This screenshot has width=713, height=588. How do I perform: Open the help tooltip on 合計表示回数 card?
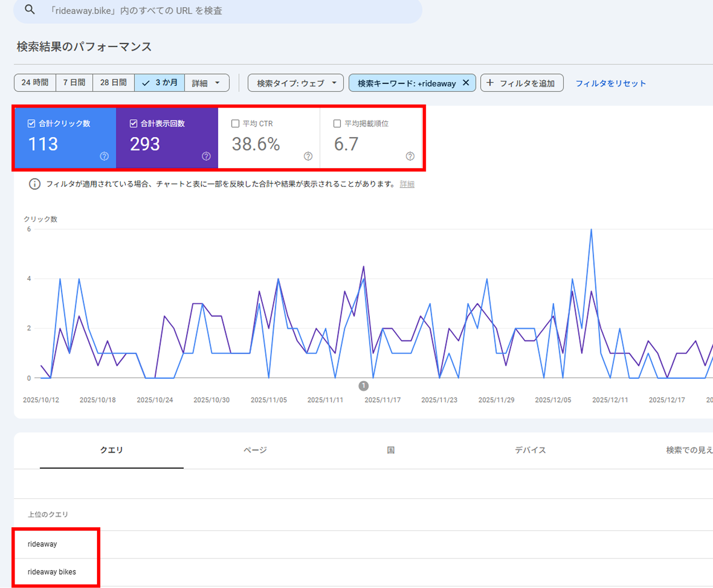[206, 156]
